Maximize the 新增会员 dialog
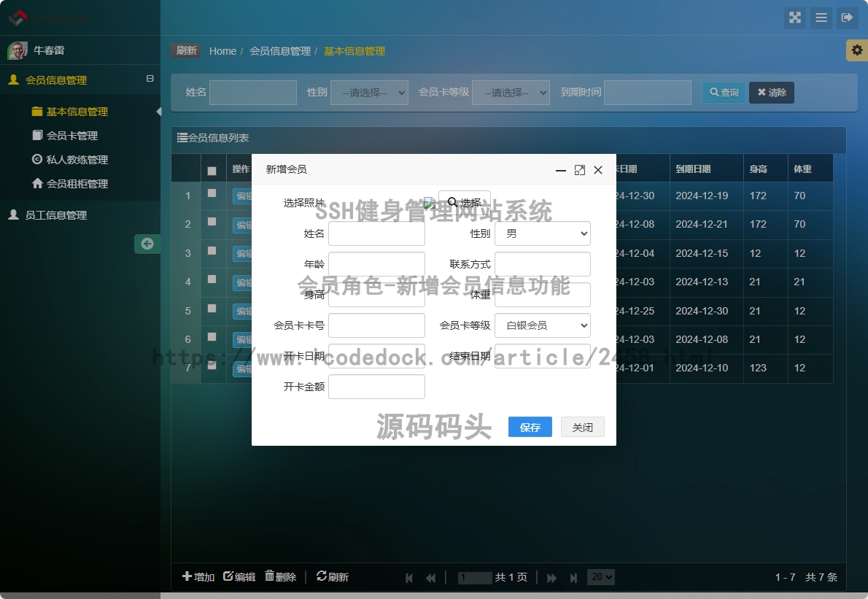 [x=580, y=170]
